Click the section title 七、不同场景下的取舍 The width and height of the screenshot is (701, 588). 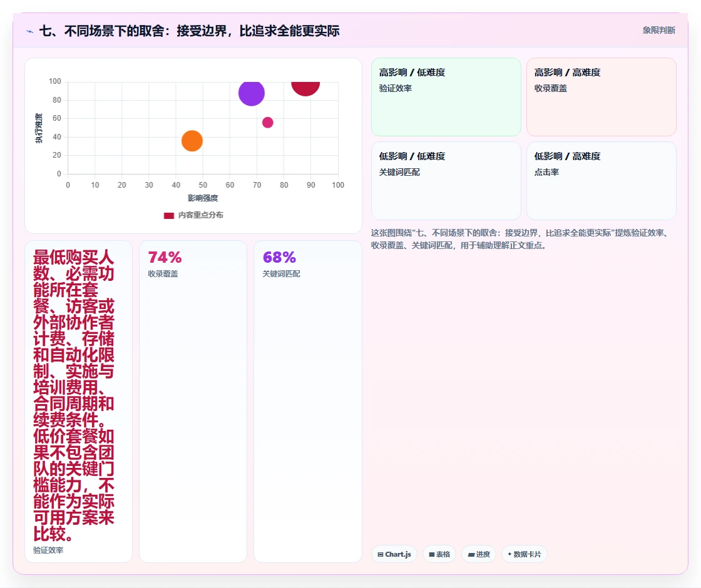point(189,31)
